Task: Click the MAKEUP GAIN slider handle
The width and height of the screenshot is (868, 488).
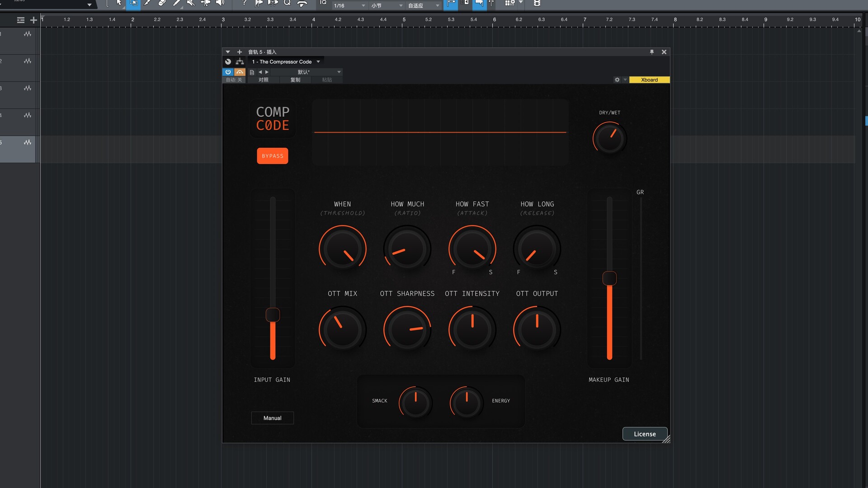Action: (609, 278)
